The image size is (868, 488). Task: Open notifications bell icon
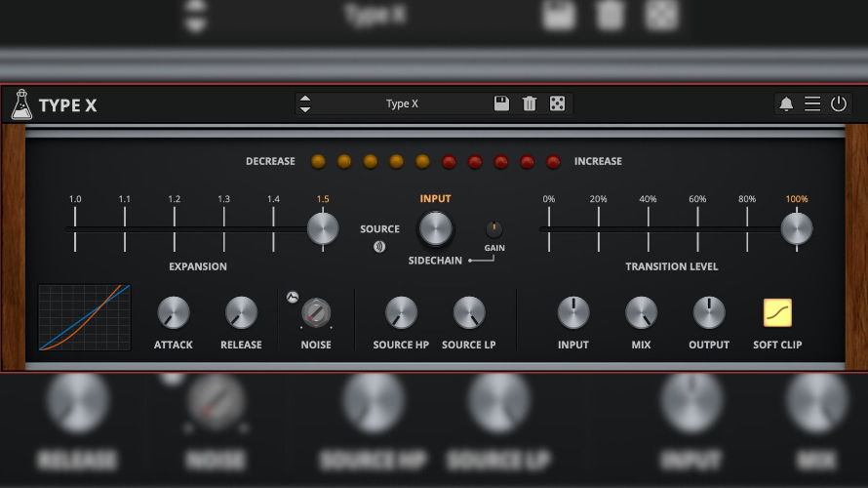[786, 104]
